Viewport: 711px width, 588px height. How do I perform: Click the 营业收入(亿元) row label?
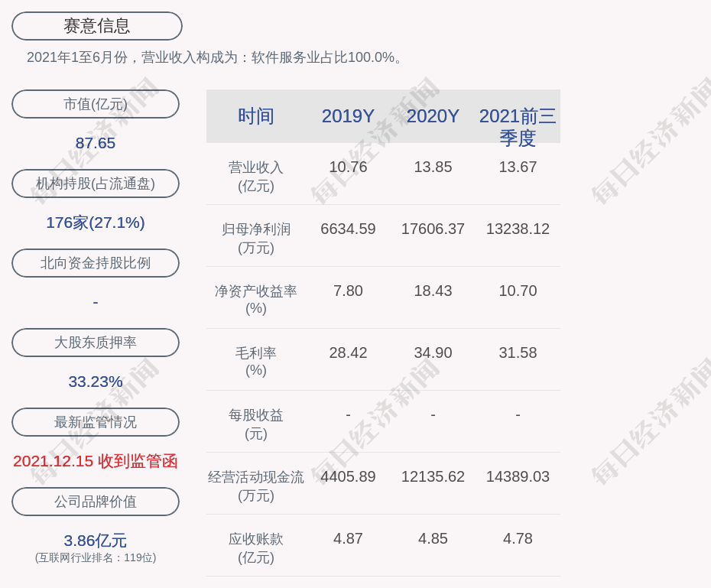256,177
